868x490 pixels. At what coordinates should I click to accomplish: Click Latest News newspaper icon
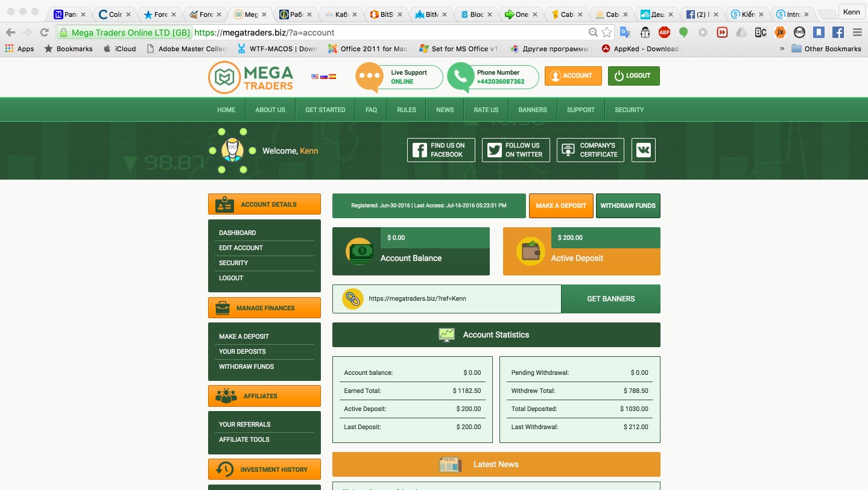450,464
